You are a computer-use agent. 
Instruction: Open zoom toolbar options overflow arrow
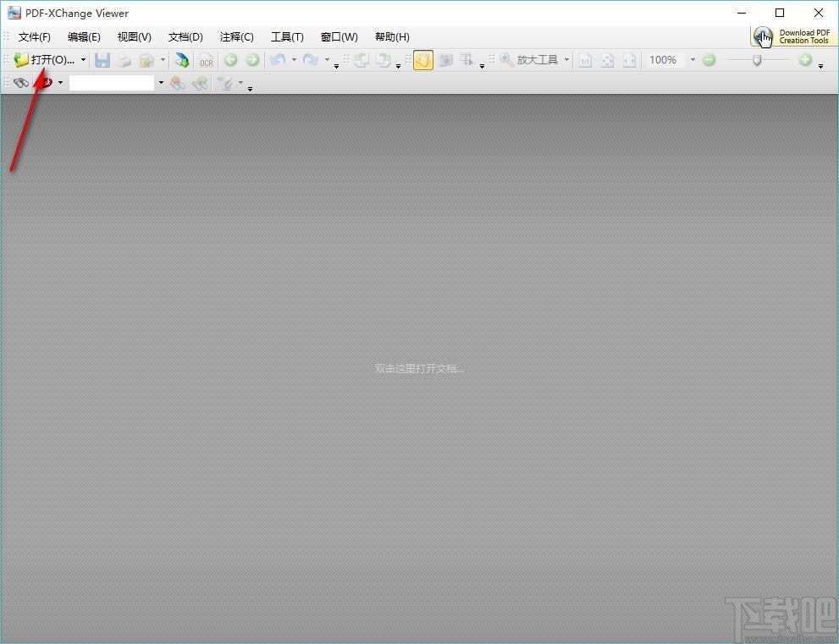(x=821, y=66)
